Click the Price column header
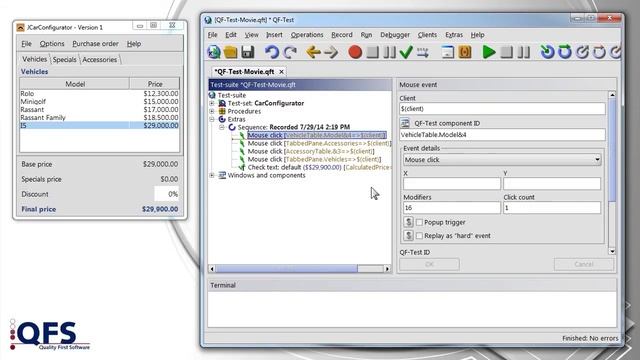 tap(155, 84)
